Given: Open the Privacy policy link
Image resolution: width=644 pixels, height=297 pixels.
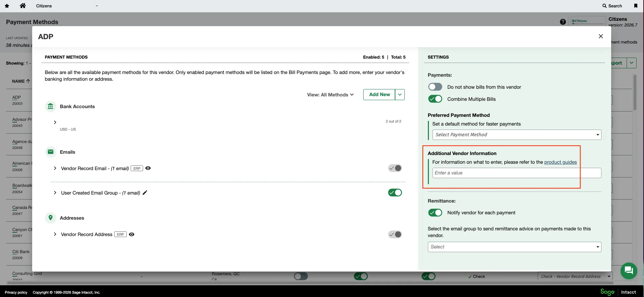Looking at the screenshot, I should coord(16,292).
